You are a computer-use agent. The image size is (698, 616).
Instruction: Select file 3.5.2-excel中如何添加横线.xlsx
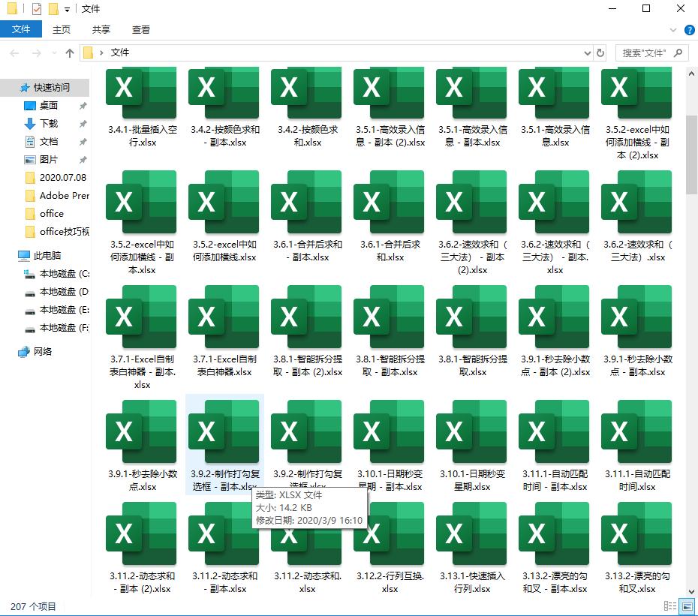[224, 217]
